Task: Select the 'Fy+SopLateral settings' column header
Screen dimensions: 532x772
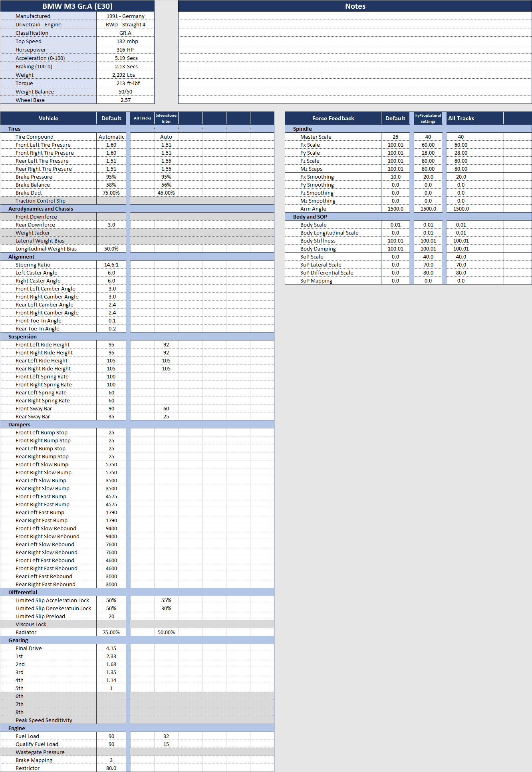Action: (428, 118)
